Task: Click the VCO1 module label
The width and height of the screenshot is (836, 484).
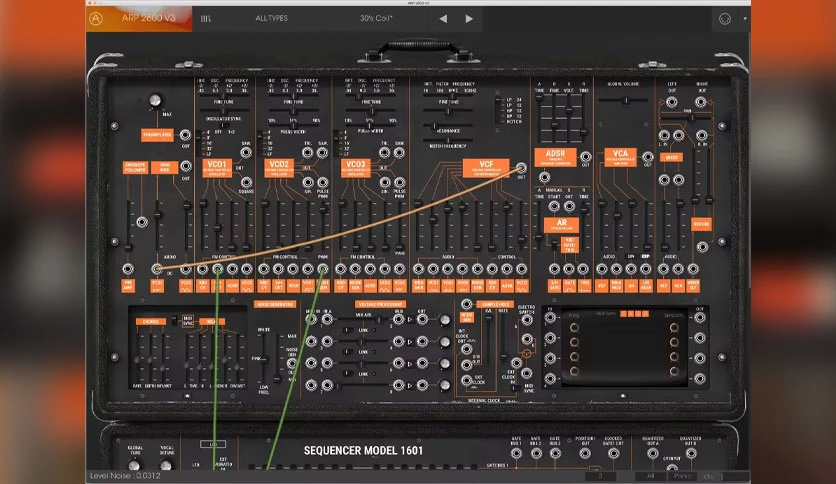Action: 217,168
